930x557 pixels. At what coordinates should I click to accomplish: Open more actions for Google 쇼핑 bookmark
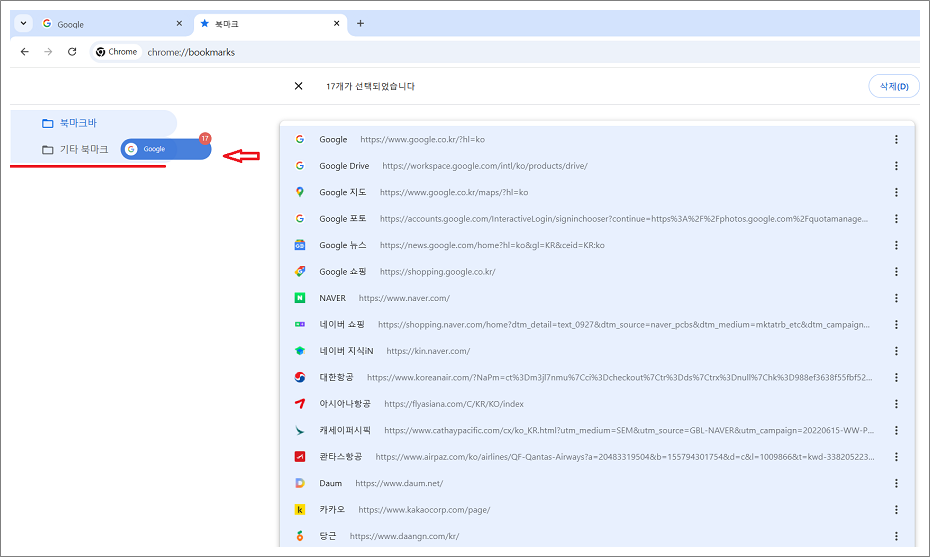pos(896,272)
